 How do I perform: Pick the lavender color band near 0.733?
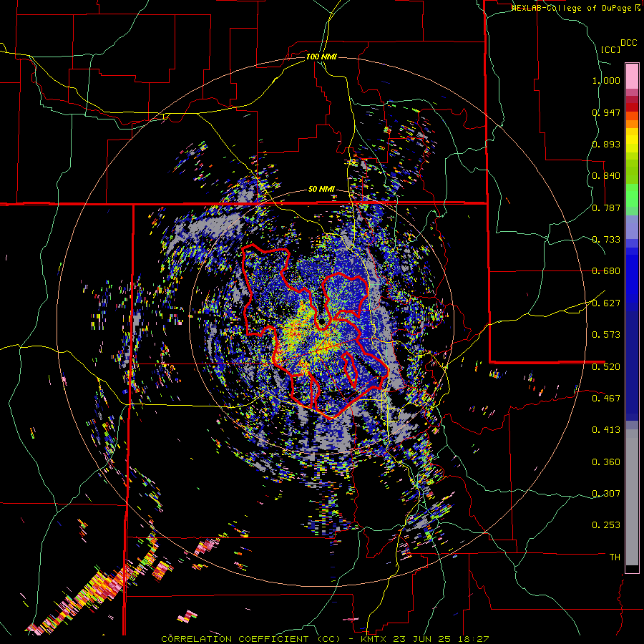coord(632,228)
